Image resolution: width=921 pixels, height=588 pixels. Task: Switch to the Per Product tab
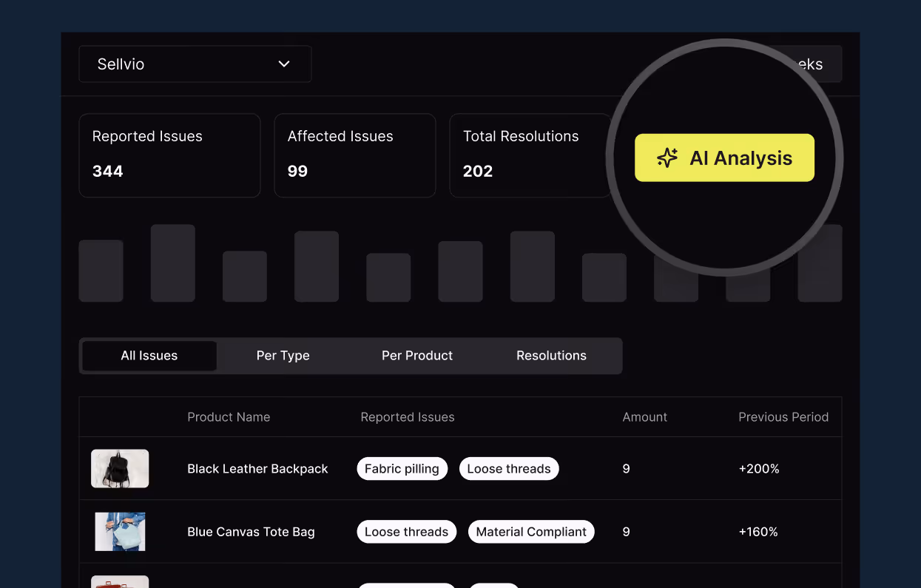pyautogui.click(x=417, y=356)
